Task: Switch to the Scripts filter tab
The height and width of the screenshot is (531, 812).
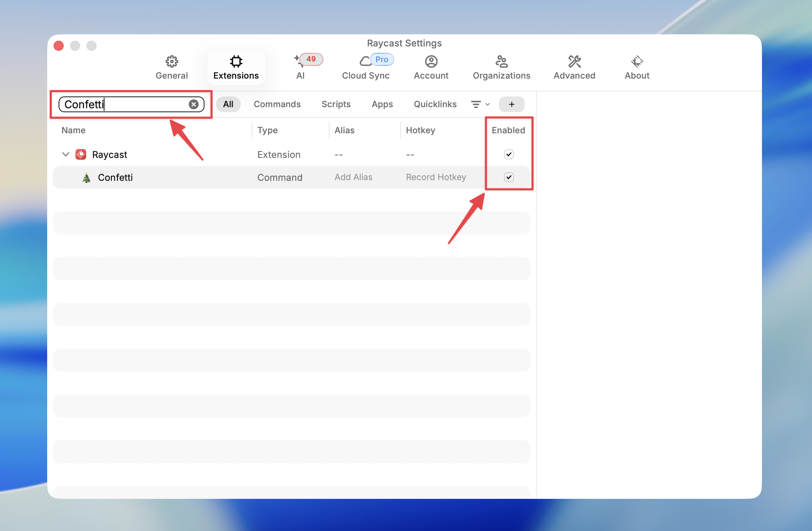Action: [x=336, y=104]
